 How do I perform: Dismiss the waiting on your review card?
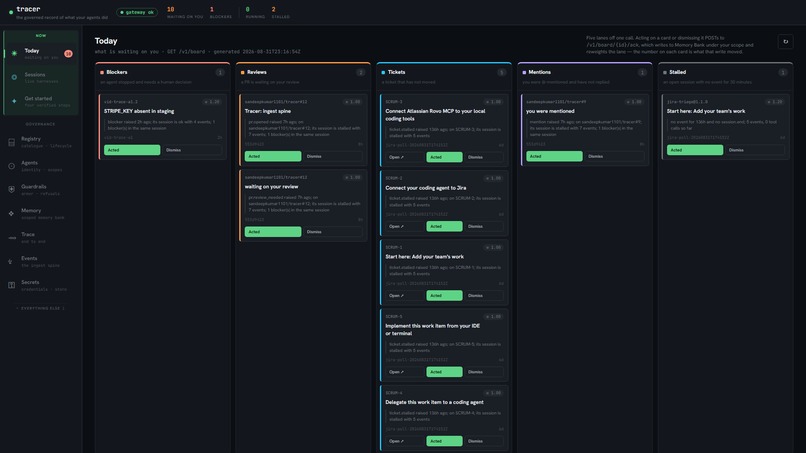point(333,232)
